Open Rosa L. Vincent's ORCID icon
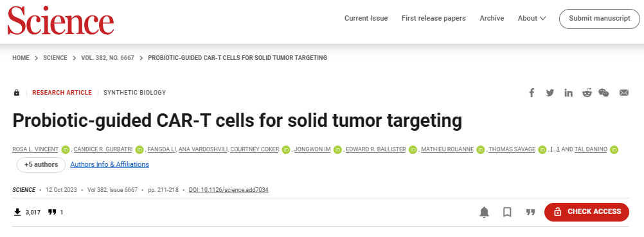Viewport: 644px width, 237px height. click(66, 150)
